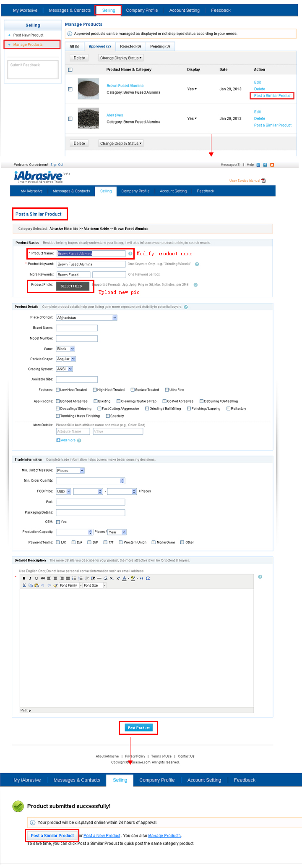Screen dimensions: 302x868
Task: Open the Place of Origin dropdown
Action: [x=86, y=317]
